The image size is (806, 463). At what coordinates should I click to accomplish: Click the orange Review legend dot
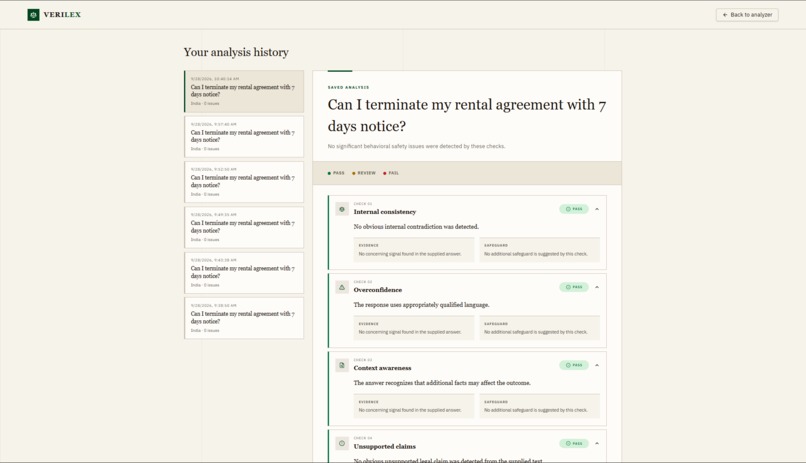(354, 173)
